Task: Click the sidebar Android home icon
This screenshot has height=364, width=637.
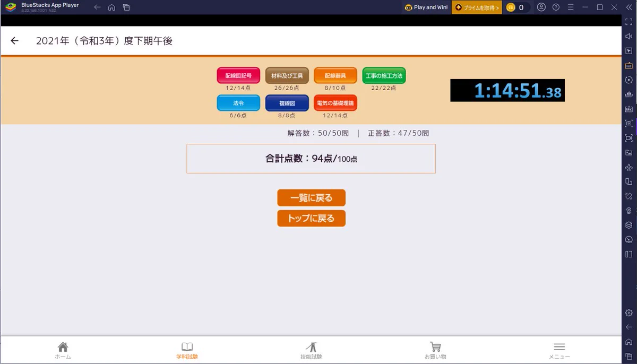Action: 629,342
